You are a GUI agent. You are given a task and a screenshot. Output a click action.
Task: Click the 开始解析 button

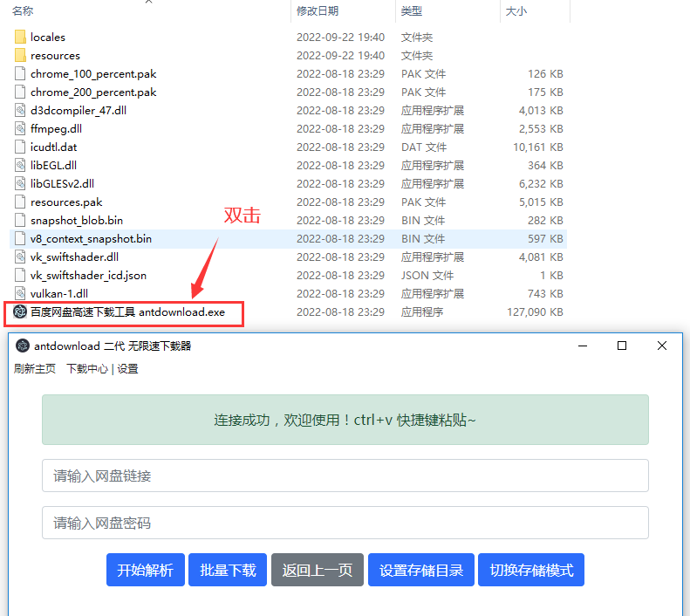coord(145,570)
